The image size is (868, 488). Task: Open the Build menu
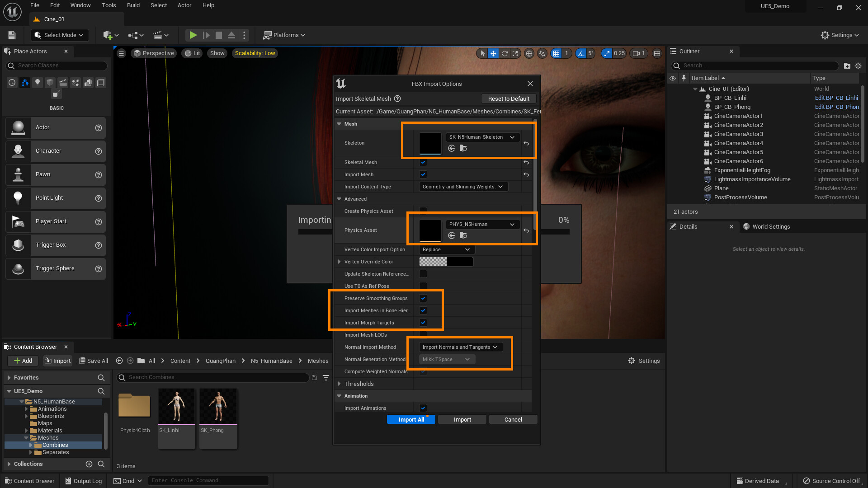(x=133, y=5)
